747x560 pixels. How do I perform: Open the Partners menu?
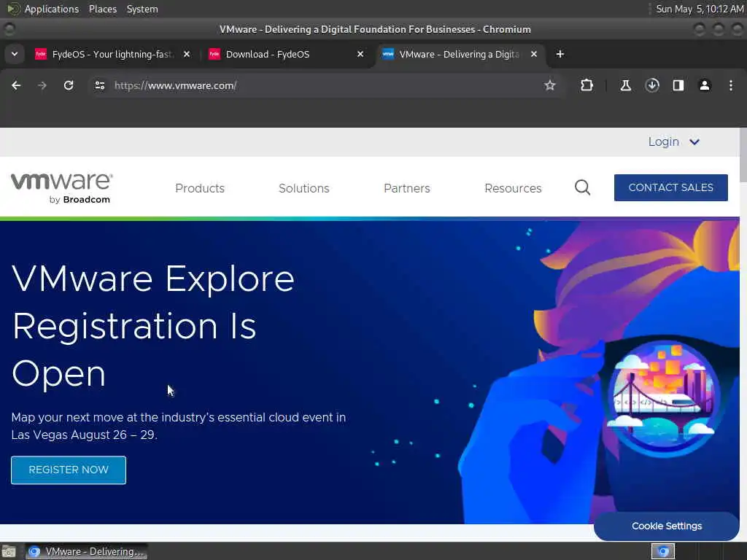pos(407,188)
